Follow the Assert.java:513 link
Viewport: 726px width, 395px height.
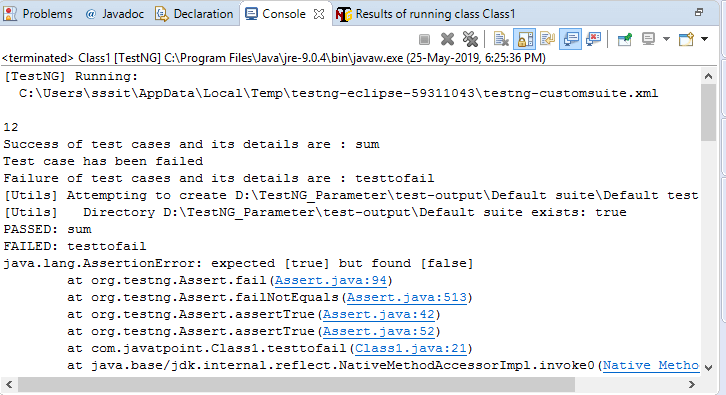coord(407,298)
